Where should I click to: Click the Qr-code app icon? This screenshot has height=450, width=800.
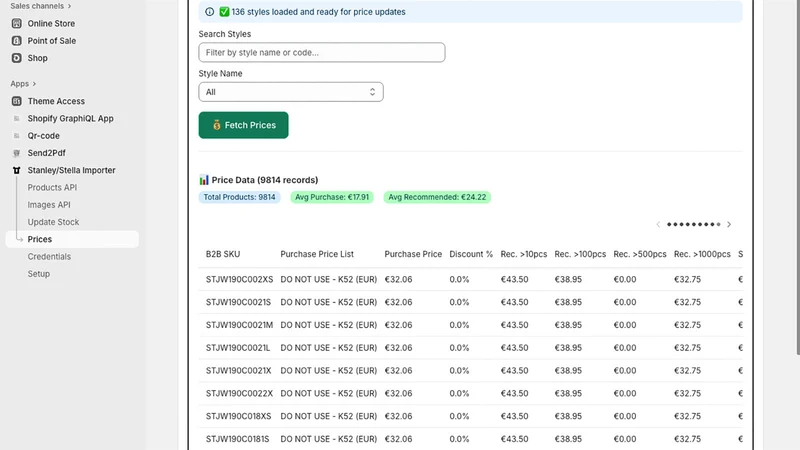pos(16,136)
